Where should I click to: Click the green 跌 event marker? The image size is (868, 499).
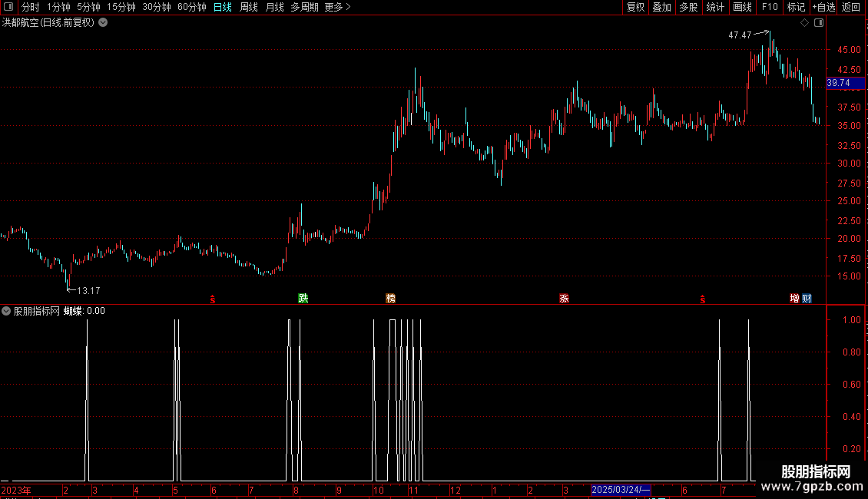(303, 298)
